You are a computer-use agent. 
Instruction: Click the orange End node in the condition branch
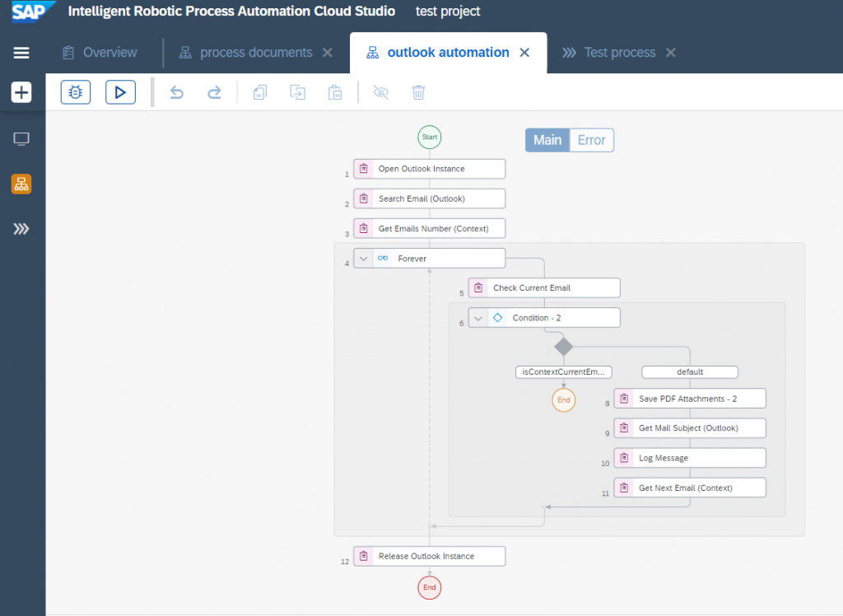point(563,399)
